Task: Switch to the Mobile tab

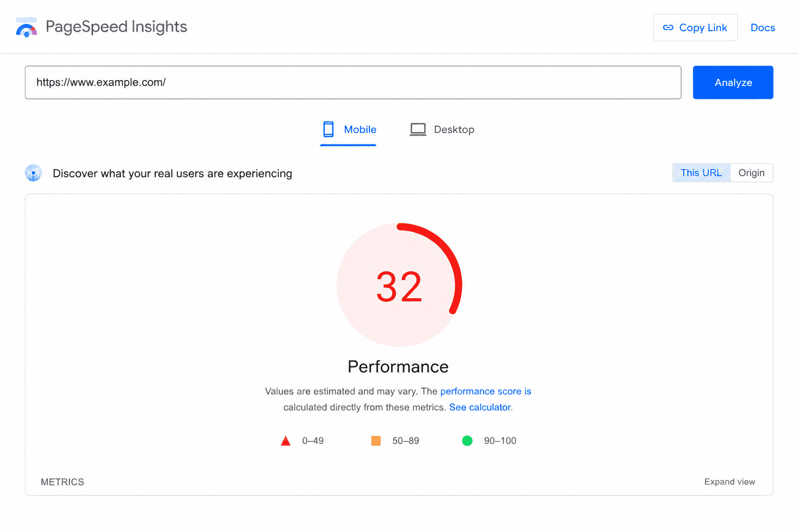Action: pyautogui.click(x=348, y=130)
